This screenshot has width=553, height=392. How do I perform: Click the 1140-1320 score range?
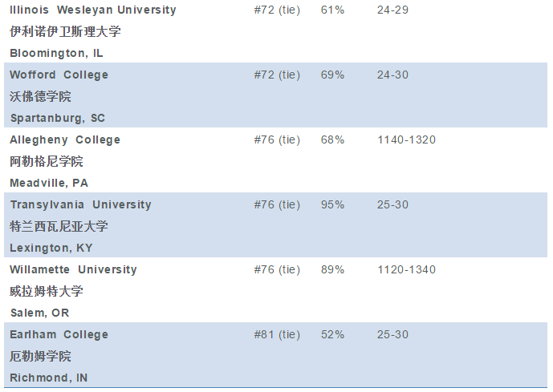click(407, 140)
